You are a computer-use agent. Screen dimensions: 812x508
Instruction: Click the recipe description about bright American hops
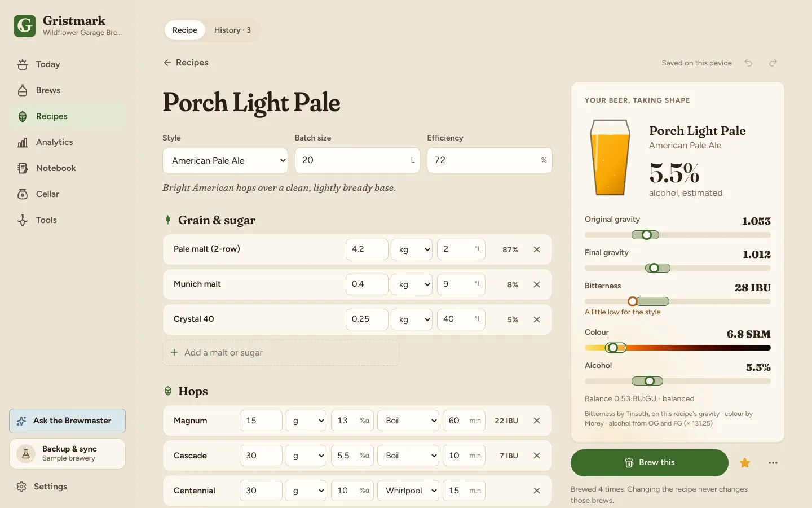click(279, 188)
